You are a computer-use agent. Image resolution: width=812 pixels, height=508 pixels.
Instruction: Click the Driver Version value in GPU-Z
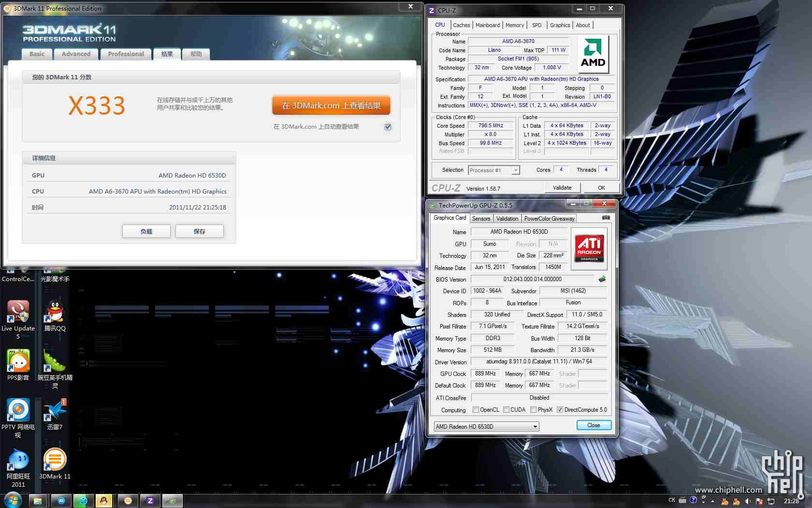pyautogui.click(x=539, y=361)
